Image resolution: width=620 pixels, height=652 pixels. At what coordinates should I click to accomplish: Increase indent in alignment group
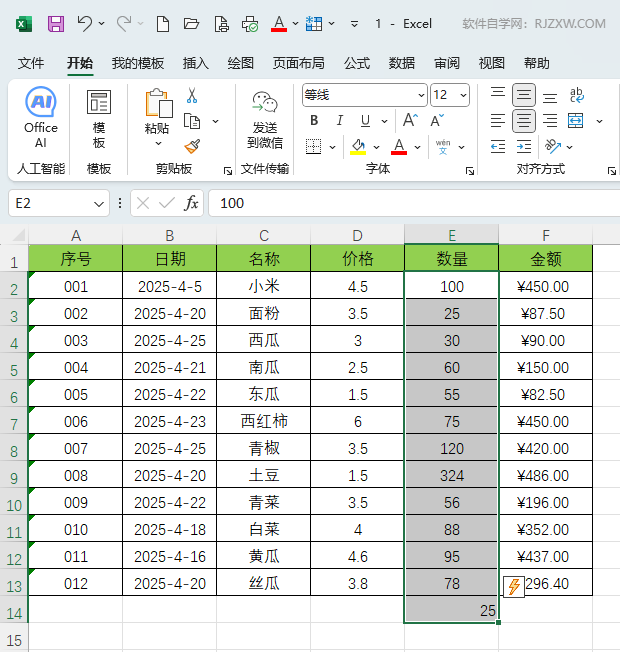point(524,146)
